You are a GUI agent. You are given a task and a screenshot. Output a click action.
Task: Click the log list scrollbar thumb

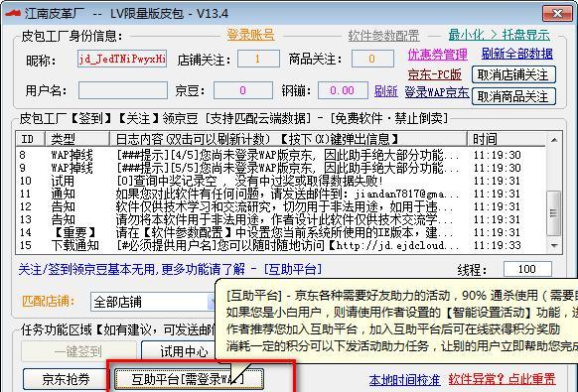tap(554, 212)
